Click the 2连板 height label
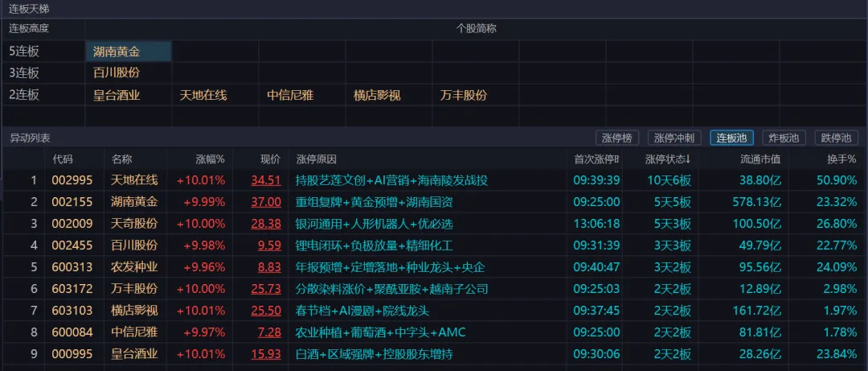 click(24, 95)
